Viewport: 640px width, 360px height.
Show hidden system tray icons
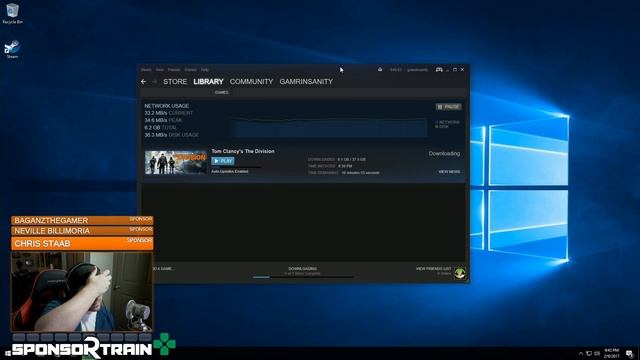click(581, 353)
